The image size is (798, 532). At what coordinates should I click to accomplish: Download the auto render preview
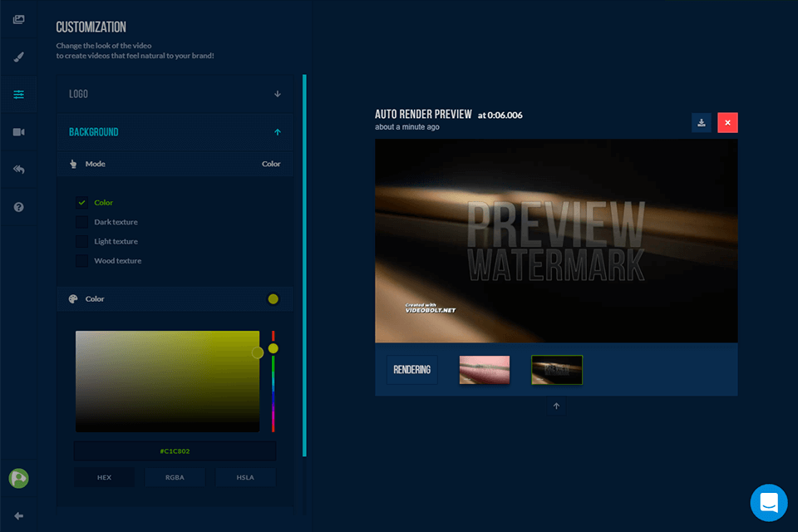coord(702,123)
